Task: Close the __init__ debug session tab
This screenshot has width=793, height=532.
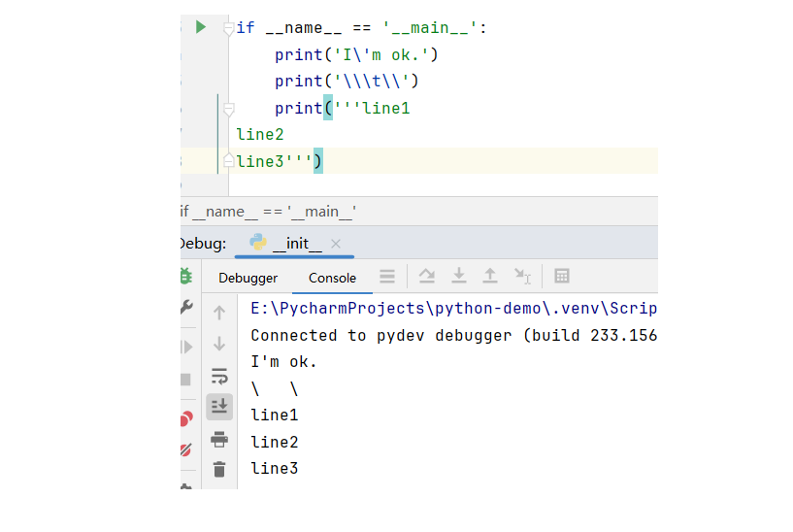Action: pyautogui.click(x=336, y=244)
